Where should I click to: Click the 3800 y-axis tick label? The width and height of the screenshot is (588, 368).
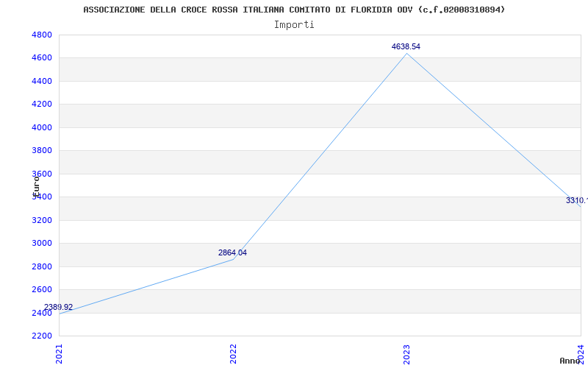tap(42, 151)
